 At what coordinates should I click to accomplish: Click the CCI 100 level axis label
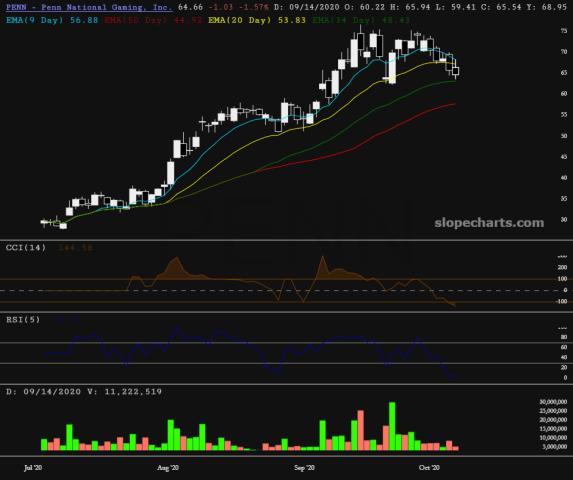point(562,279)
